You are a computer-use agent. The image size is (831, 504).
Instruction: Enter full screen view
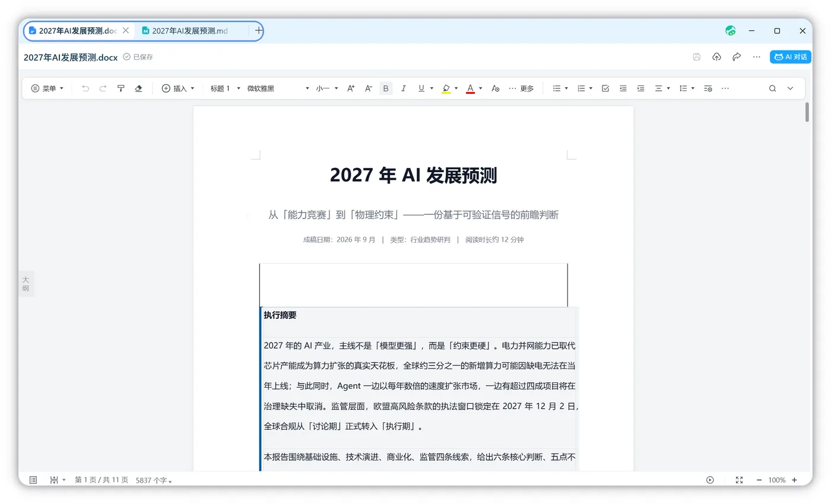(739, 480)
